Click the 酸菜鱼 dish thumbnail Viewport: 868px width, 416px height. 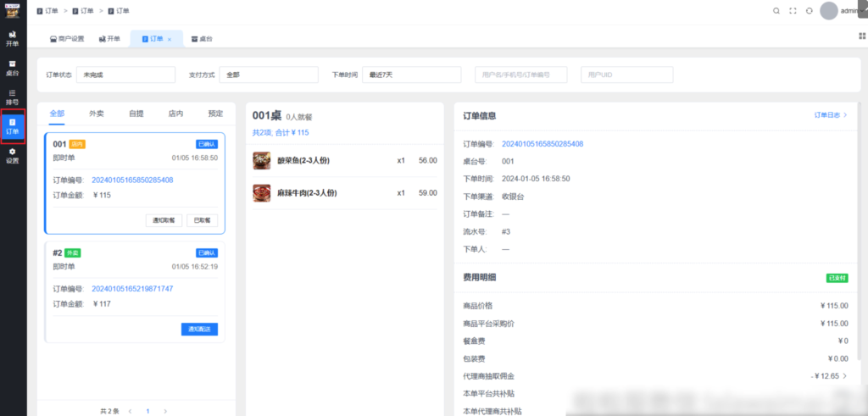tap(261, 160)
